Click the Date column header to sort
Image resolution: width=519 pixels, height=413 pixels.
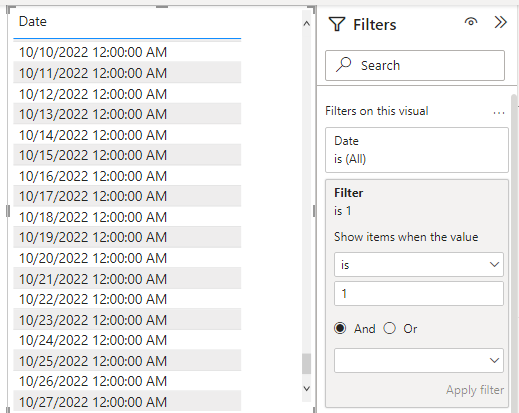33,22
